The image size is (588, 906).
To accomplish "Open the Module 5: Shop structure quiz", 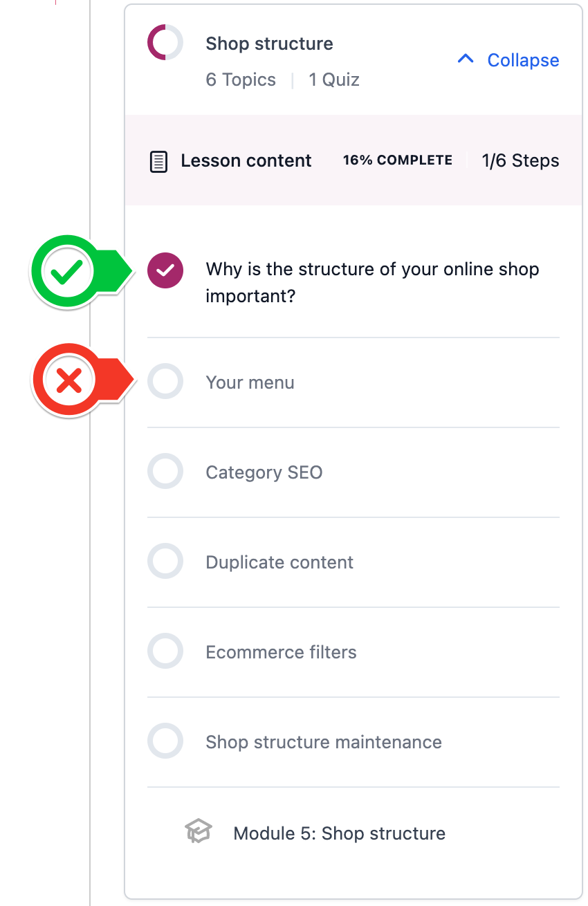I will click(x=339, y=833).
